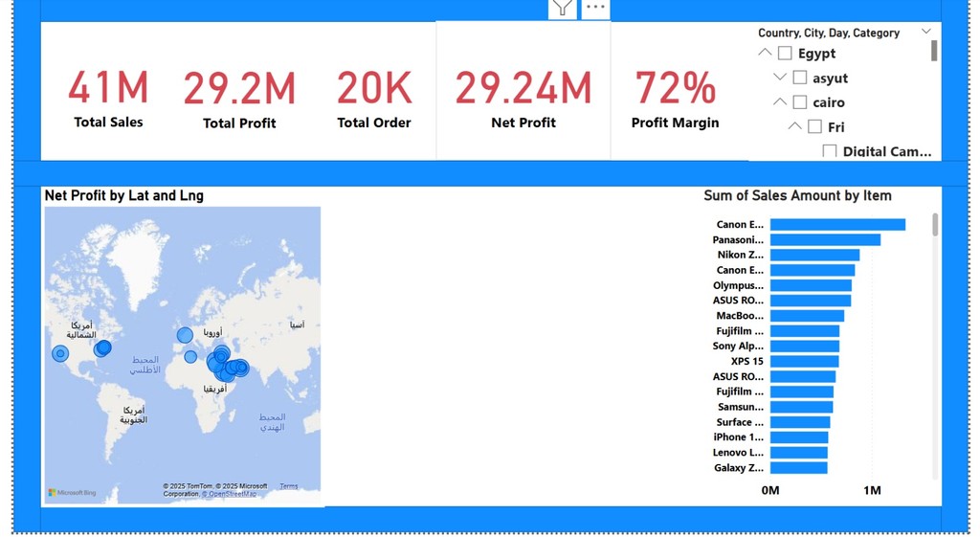Screen dimensions: 980x537
Task: Tick the asyut checkbox
Action: [800, 78]
